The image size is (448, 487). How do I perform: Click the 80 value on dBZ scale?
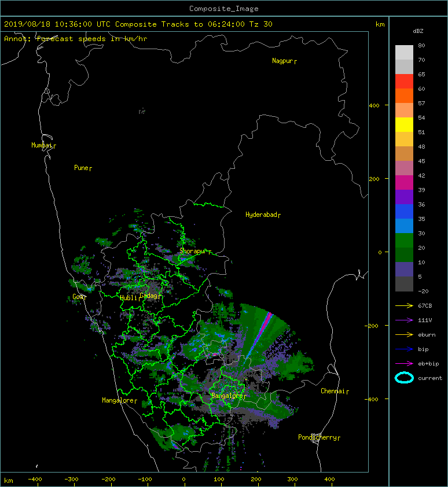(421, 45)
